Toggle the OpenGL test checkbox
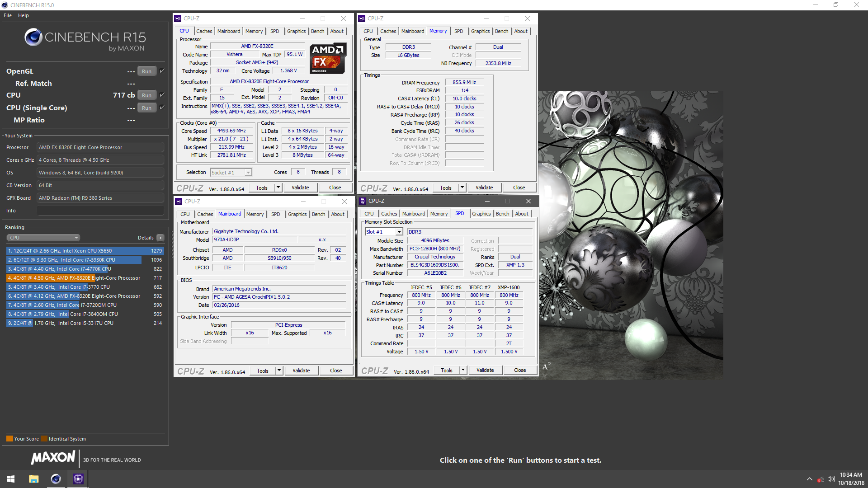Image resolution: width=868 pixels, height=488 pixels. [162, 71]
